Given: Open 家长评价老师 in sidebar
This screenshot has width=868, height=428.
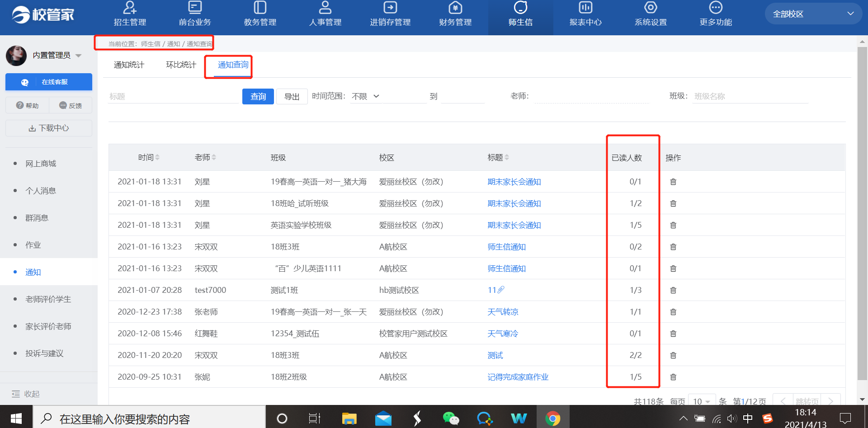Looking at the screenshot, I should pyautogui.click(x=48, y=326).
